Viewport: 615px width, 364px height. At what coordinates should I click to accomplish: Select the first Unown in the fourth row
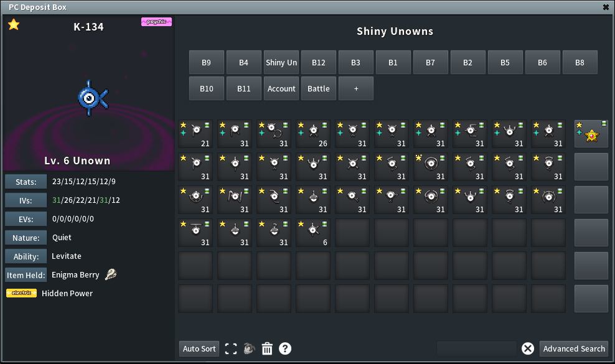tap(195, 233)
